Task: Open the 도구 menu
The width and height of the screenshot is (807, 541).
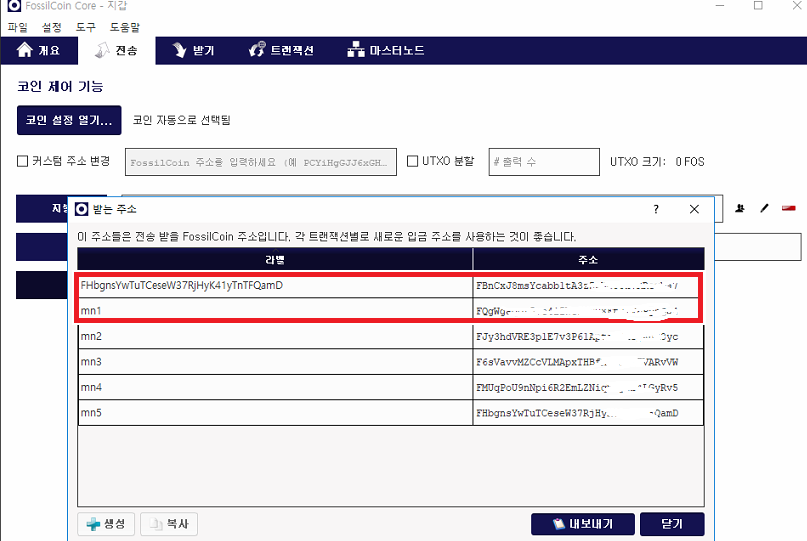Action: click(x=85, y=27)
